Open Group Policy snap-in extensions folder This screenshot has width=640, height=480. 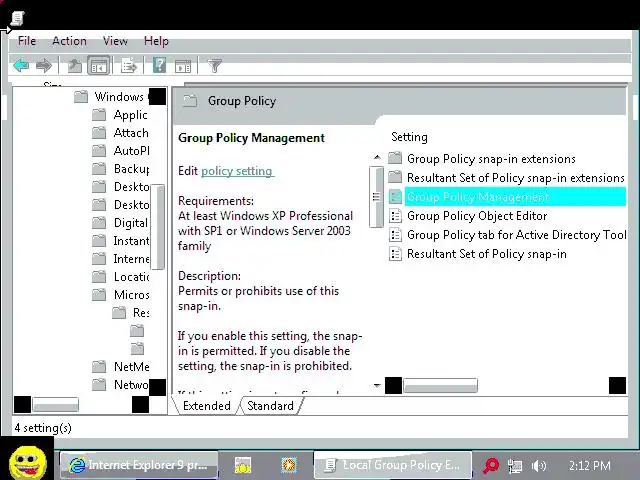point(482,159)
